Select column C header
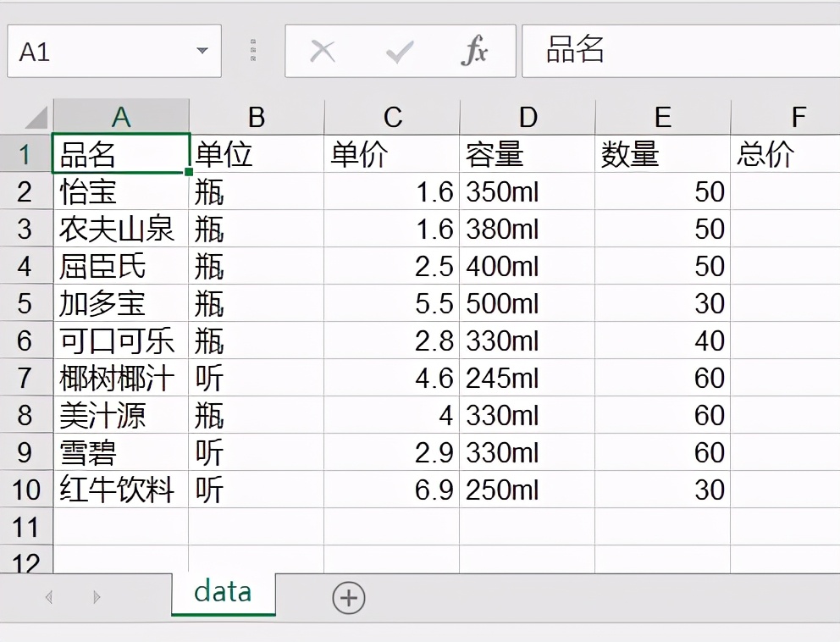The height and width of the screenshot is (642, 840). (392, 117)
